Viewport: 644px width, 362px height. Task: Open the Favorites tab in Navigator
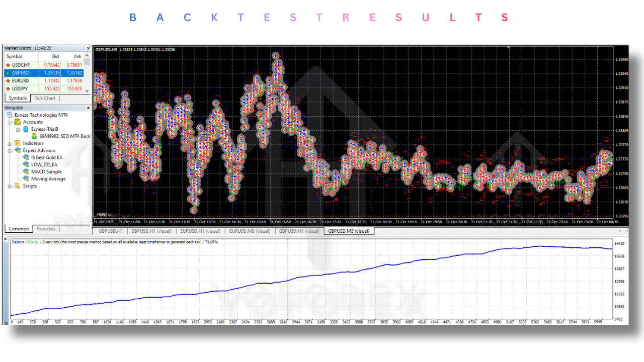pyautogui.click(x=46, y=229)
